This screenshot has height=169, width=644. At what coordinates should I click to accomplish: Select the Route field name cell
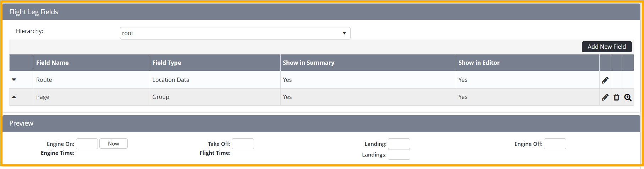point(44,80)
